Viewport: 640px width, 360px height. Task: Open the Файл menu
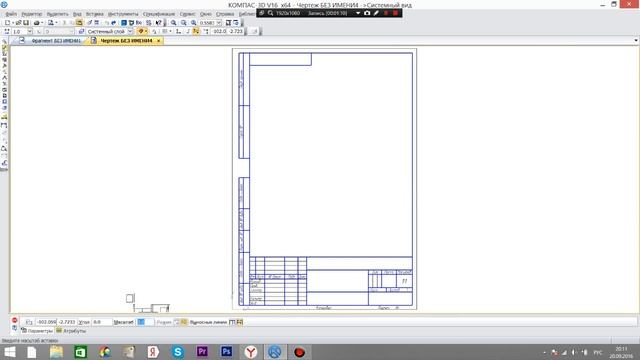coord(11,14)
